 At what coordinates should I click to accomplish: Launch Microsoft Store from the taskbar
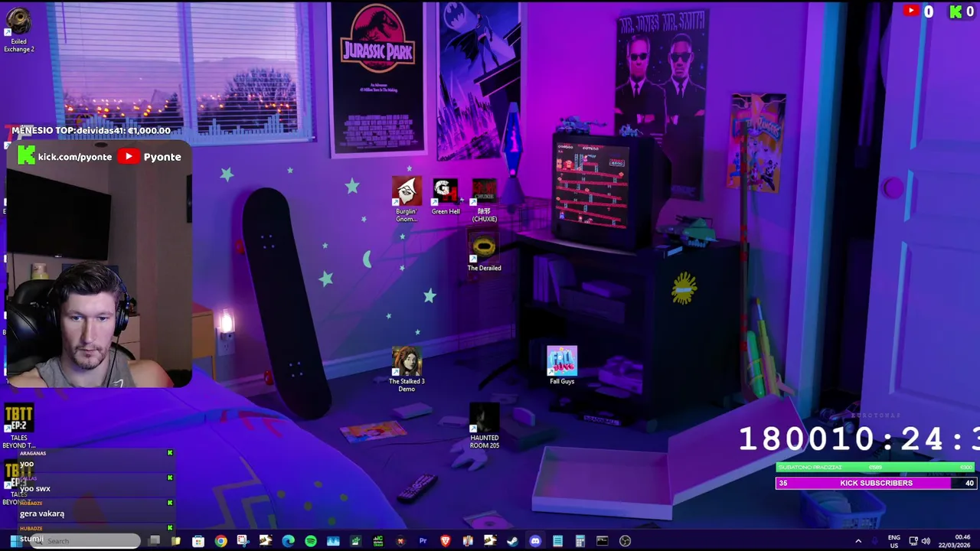point(198,541)
